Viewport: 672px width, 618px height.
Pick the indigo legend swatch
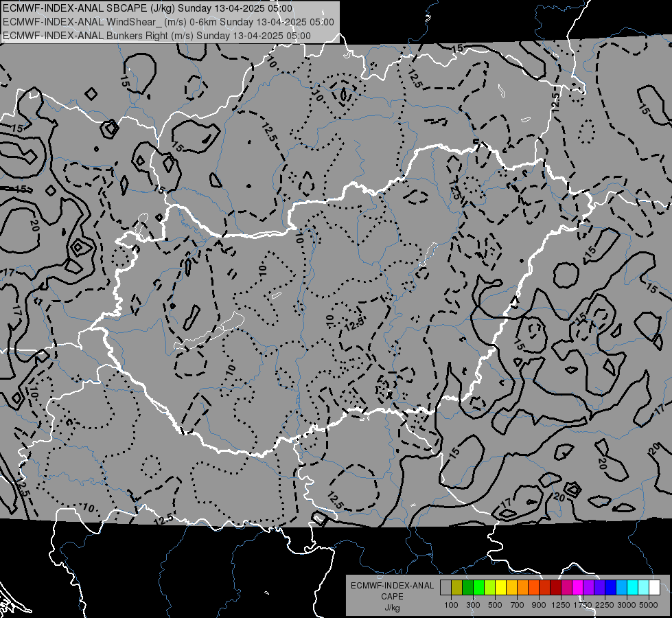(599, 587)
